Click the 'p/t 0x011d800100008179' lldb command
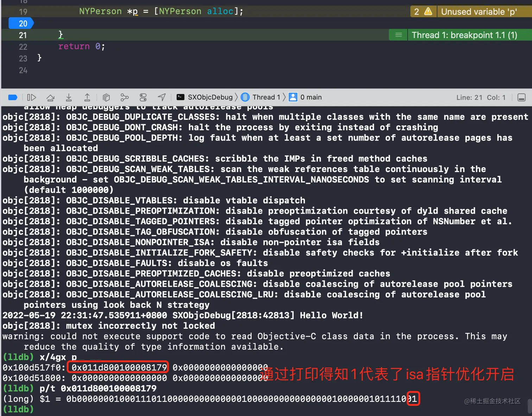 98,389
